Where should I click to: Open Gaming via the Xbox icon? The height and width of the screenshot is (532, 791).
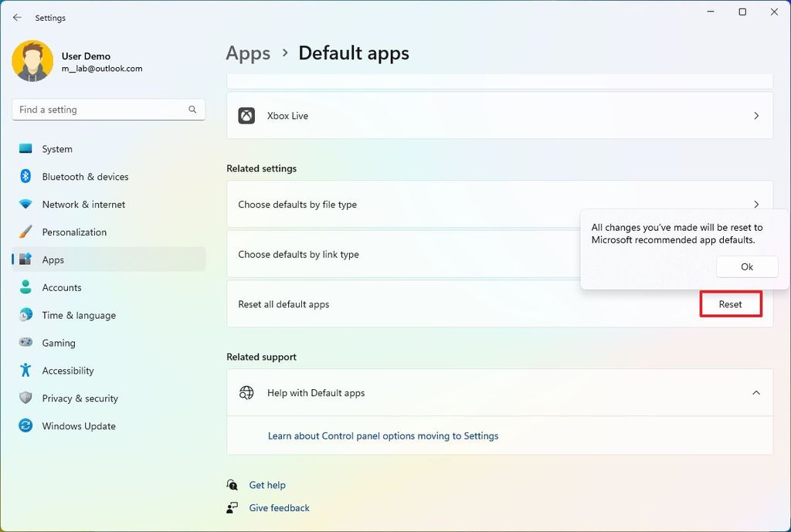pos(25,343)
